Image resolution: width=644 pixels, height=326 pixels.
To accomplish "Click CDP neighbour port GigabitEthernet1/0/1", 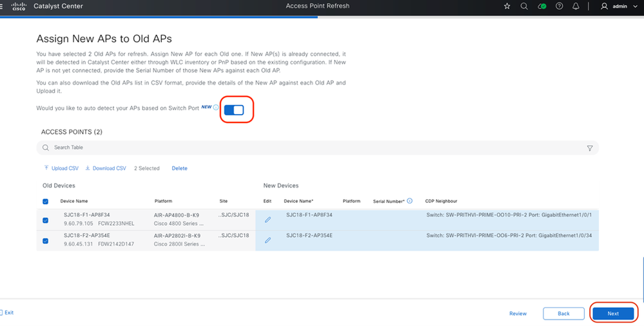I will [x=565, y=215].
